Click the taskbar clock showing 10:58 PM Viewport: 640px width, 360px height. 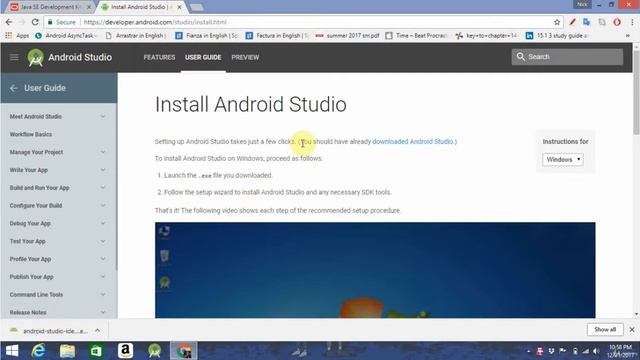620,351
